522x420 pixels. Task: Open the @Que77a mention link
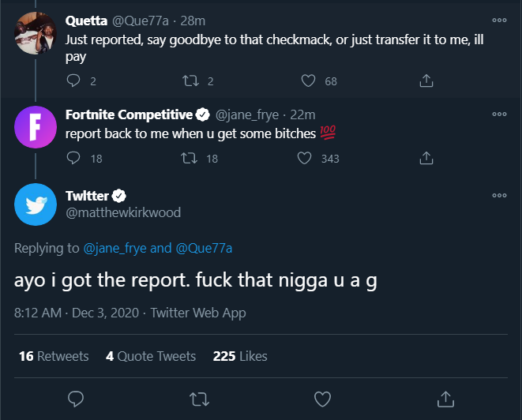[x=204, y=248]
